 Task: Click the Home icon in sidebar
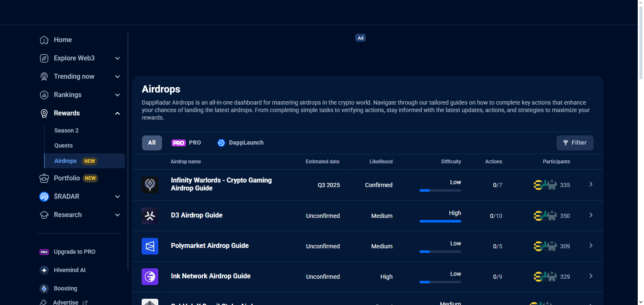coord(44,40)
